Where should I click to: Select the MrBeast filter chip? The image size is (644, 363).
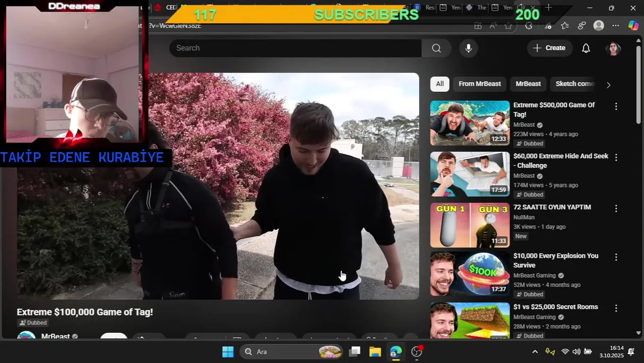pos(528,84)
